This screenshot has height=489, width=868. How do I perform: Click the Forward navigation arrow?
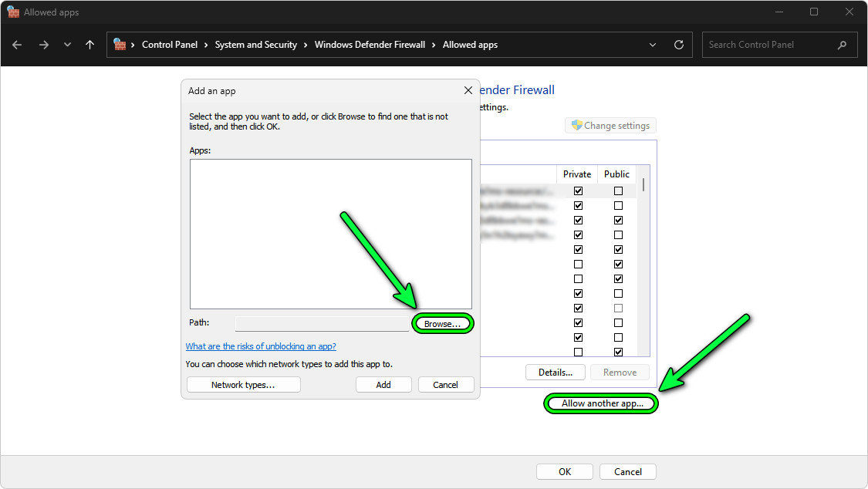coord(43,45)
